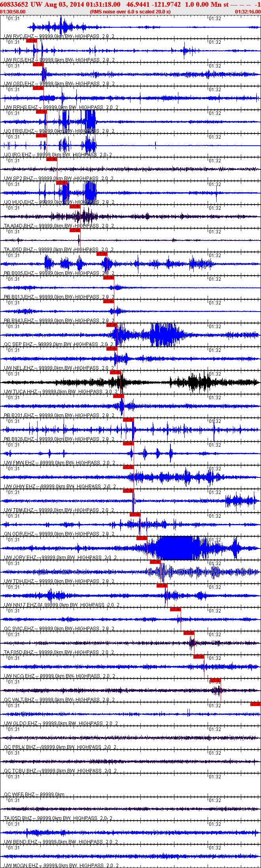Select the CC SEP EHZ station label
Screen dimensions: 261x868
click(x=59, y=344)
